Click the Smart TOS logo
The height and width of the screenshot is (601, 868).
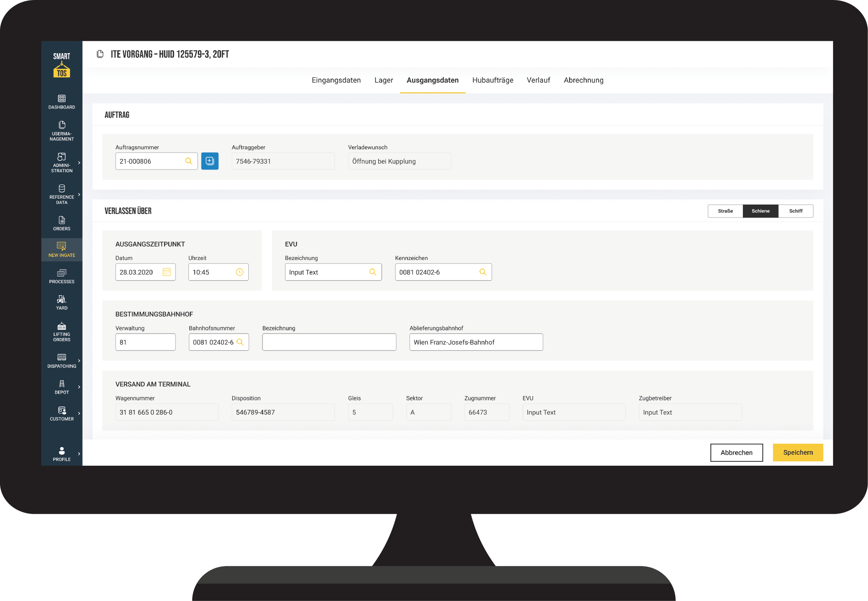pos(62,65)
